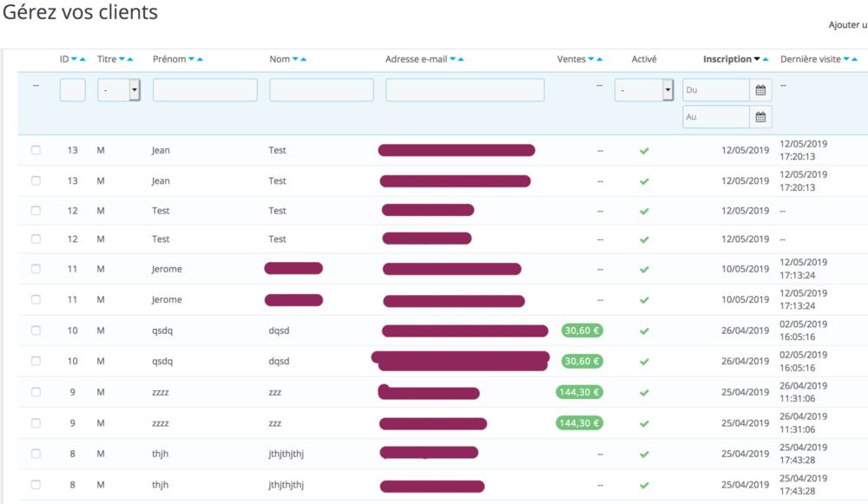868x504 pixels.
Task: Focus the ID filter field
Action: pos(73,89)
